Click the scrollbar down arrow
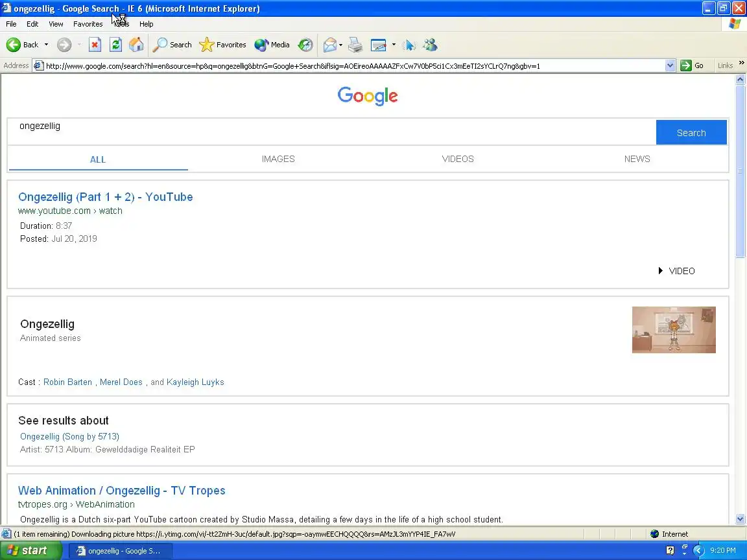This screenshot has height=560, width=747. (x=741, y=519)
